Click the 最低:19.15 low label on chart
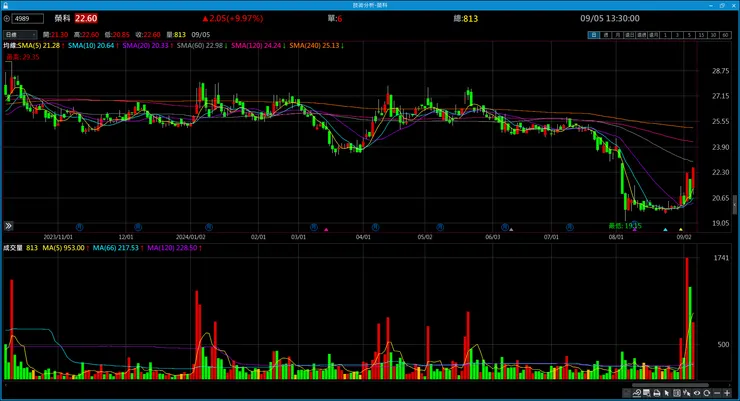This screenshot has width=740, height=401. click(625, 226)
